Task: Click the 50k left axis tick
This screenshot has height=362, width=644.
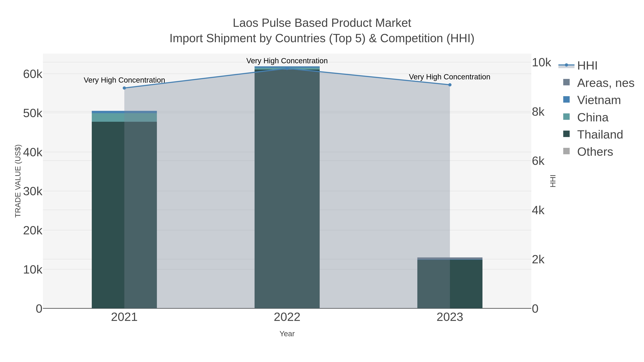Action: click(x=33, y=113)
